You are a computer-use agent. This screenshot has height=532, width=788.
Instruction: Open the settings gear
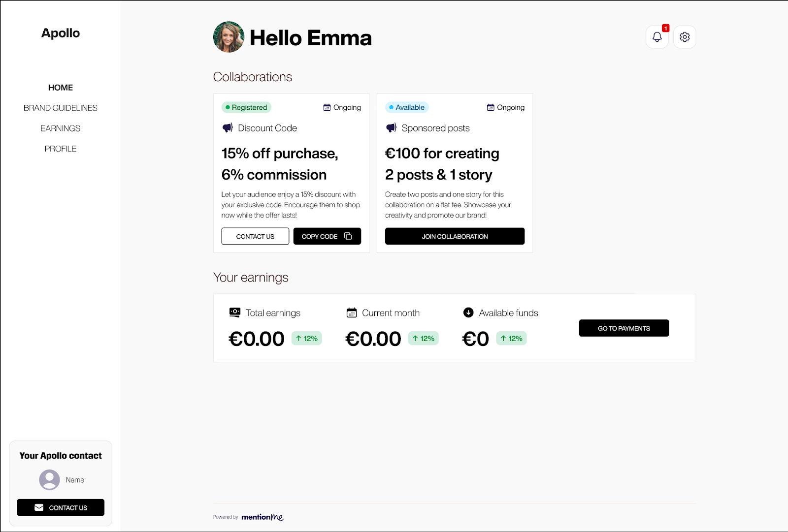tap(684, 36)
